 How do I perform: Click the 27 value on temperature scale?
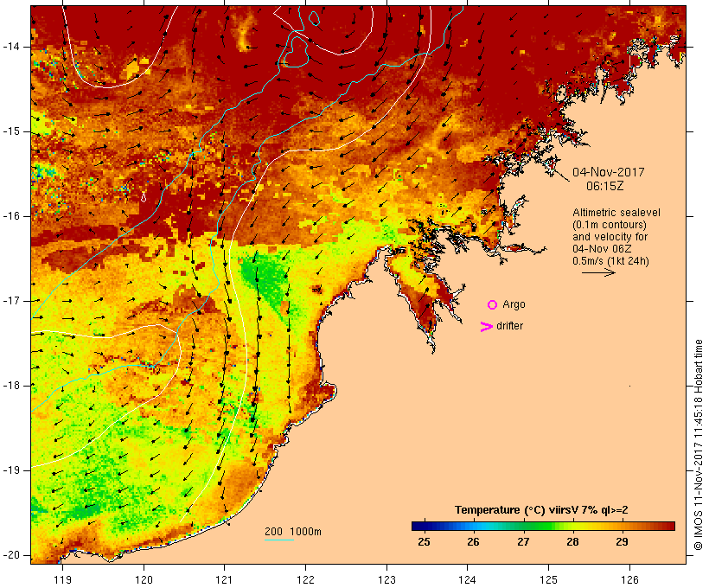pyautogui.click(x=523, y=541)
